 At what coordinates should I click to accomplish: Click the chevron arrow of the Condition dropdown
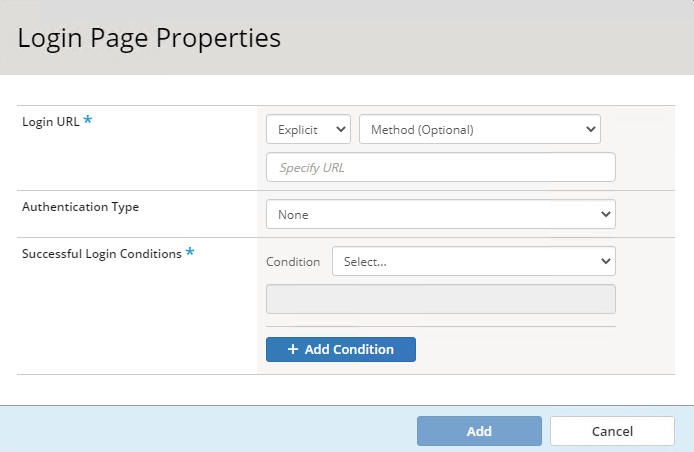click(x=604, y=261)
